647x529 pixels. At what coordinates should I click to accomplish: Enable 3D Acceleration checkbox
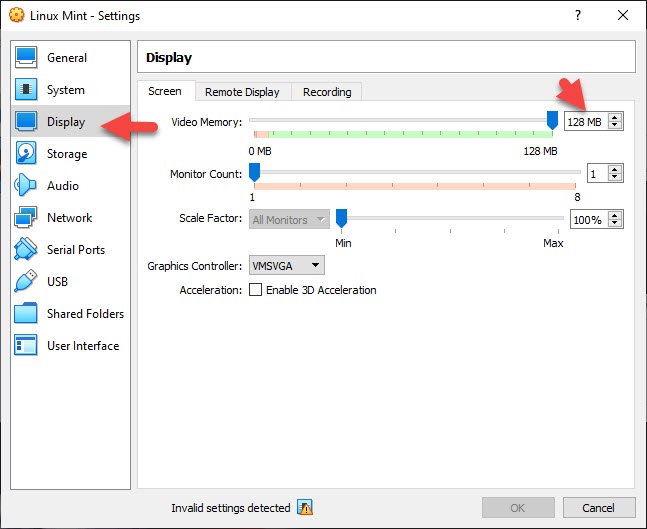[256, 290]
